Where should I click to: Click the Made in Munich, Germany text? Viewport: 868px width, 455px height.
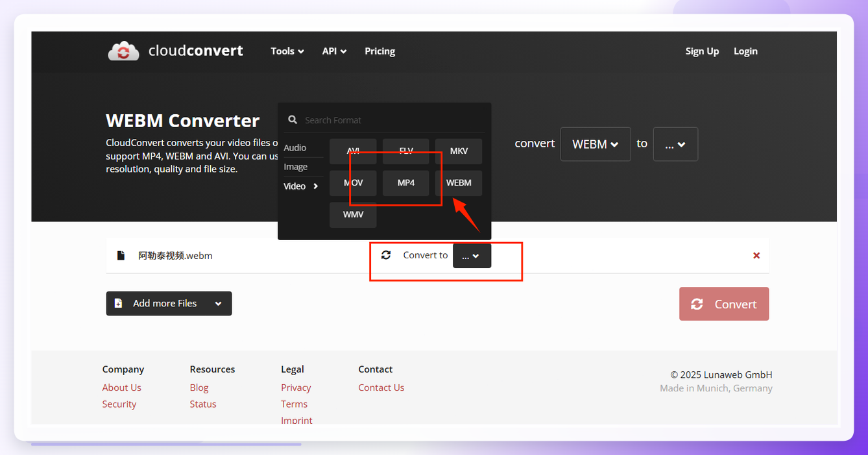[716, 388]
